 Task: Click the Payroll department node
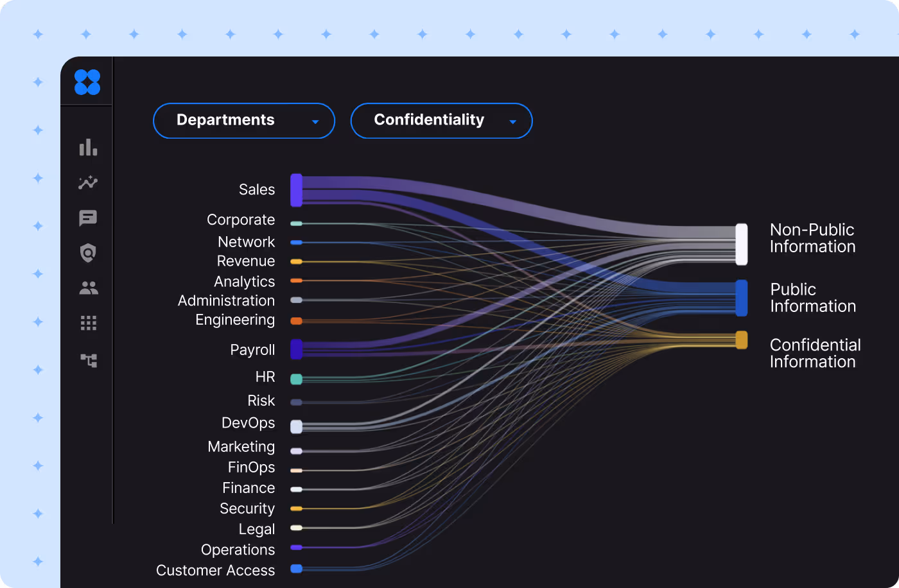point(297,349)
